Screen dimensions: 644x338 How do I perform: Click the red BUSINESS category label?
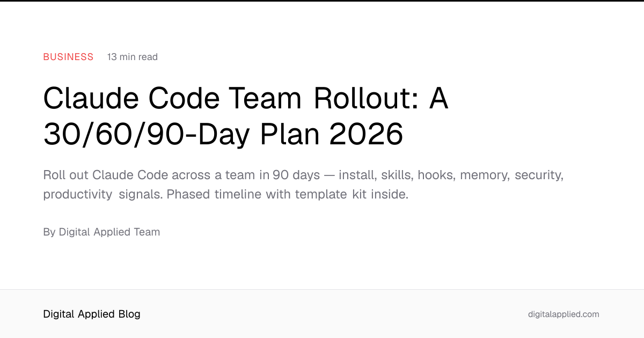tap(68, 57)
